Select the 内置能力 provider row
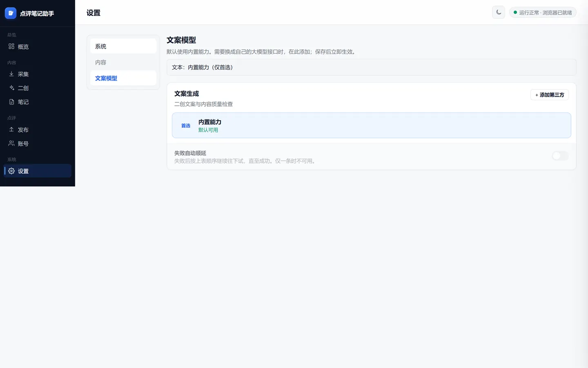 pos(372,126)
